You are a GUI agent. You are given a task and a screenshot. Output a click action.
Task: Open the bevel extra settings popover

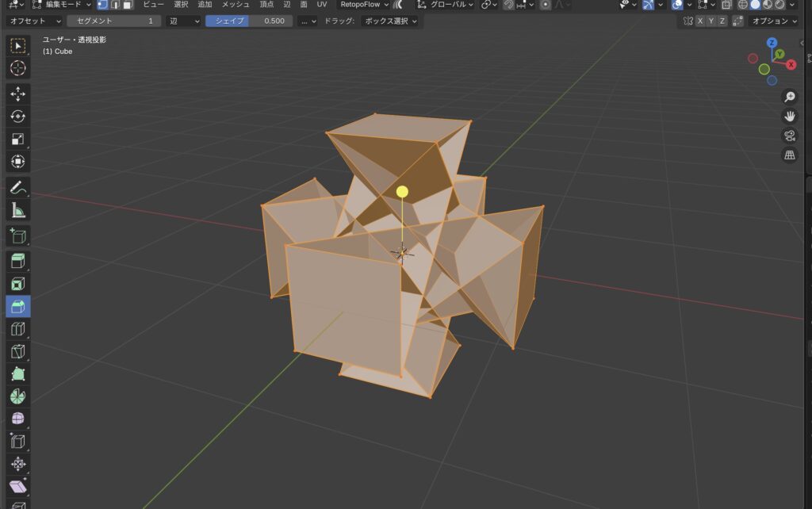307,21
